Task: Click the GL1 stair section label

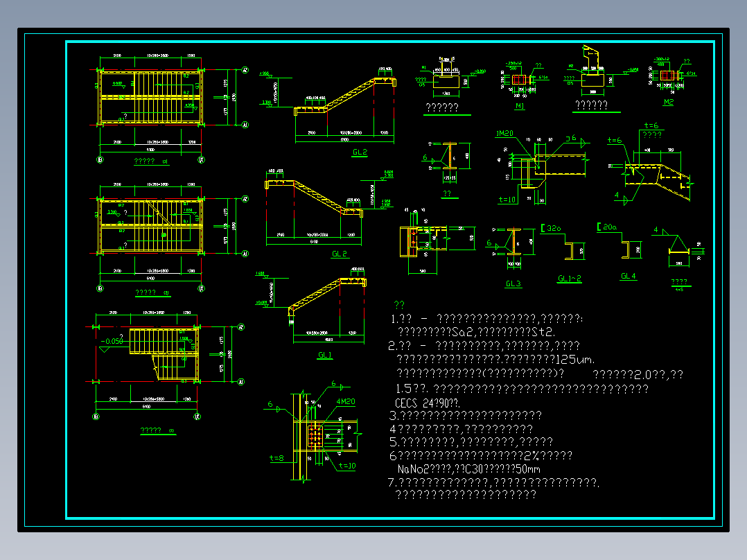Action: (325, 355)
